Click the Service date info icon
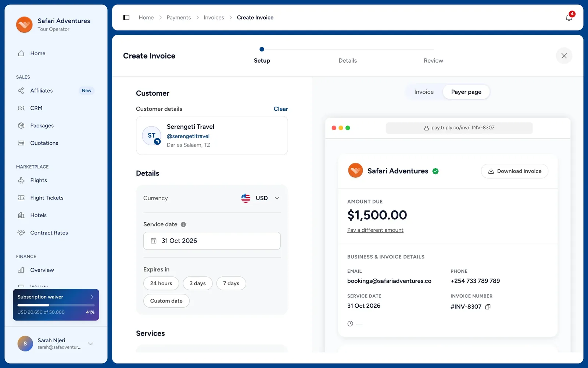This screenshot has width=588, height=368. click(x=183, y=224)
